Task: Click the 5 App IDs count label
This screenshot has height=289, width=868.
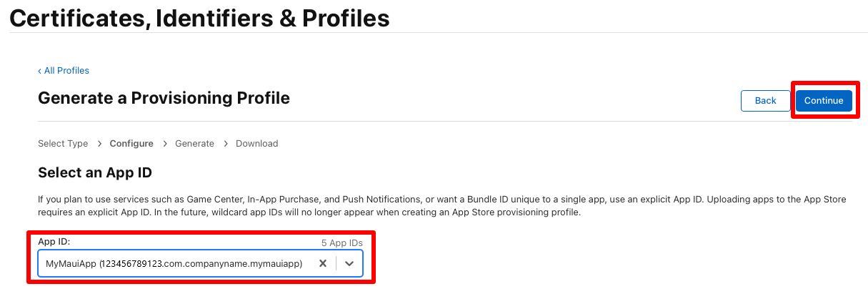Action: [341, 243]
